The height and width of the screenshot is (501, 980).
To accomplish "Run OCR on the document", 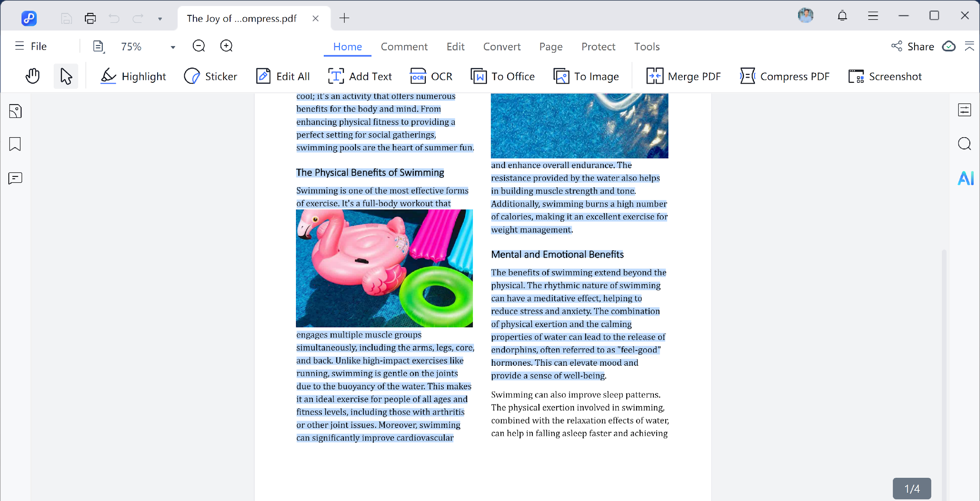I will coord(431,76).
